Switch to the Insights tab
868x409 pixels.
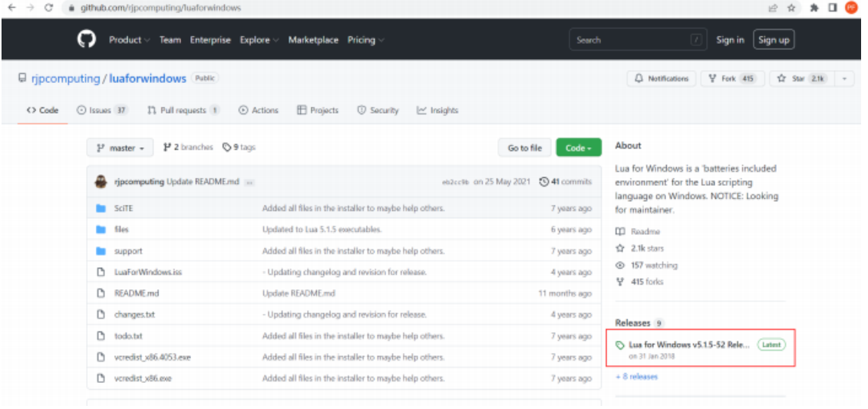(437, 110)
